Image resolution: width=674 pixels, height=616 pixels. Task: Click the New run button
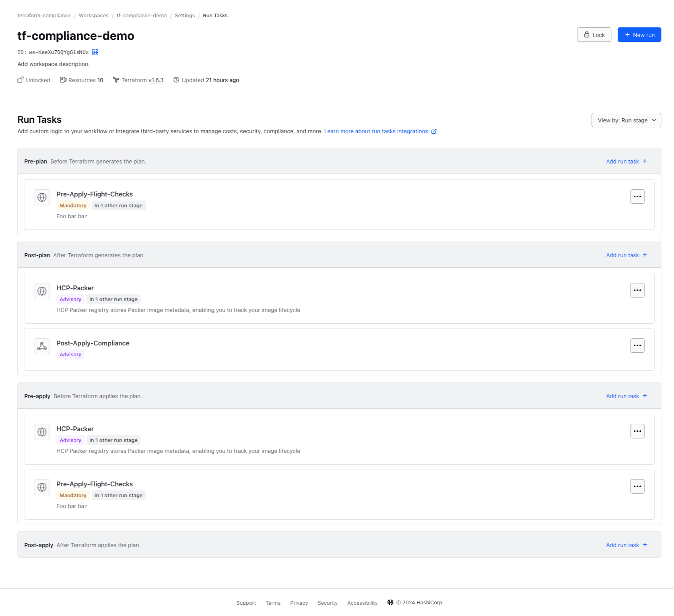point(639,35)
